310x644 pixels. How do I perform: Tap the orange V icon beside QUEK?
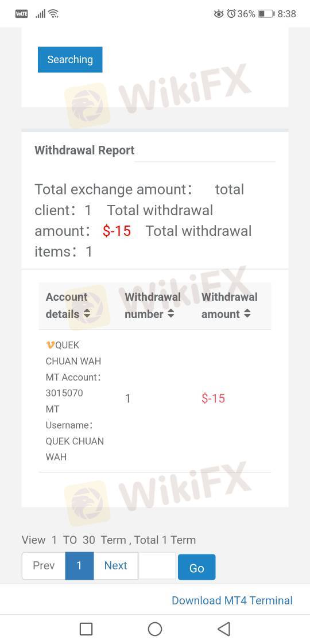[x=50, y=346]
